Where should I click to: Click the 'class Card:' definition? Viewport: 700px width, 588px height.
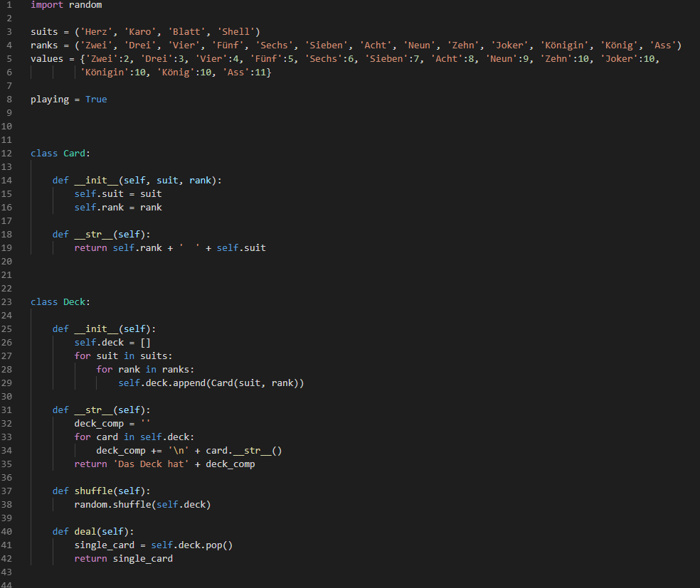(x=60, y=154)
